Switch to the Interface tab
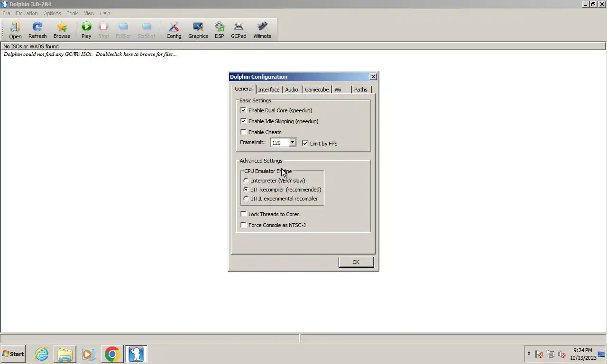 pyautogui.click(x=268, y=90)
